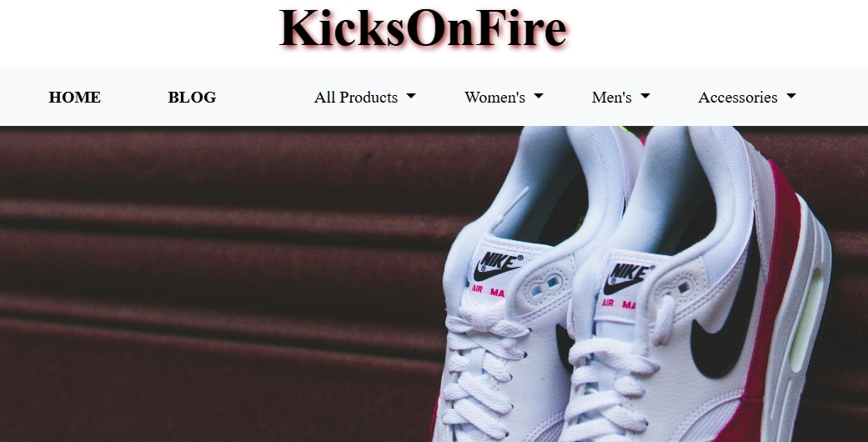Click the caret arrow beside All Products
The image size is (868, 442).
click(411, 97)
